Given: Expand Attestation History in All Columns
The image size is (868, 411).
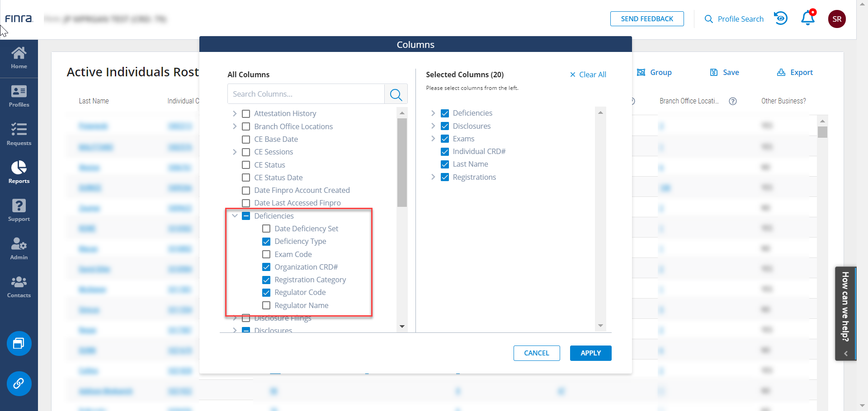Looking at the screenshot, I should [235, 113].
